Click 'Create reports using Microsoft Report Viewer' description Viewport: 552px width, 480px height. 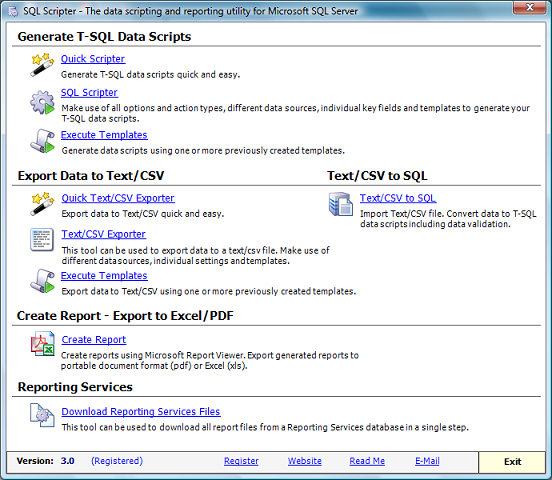pyautogui.click(x=210, y=360)
